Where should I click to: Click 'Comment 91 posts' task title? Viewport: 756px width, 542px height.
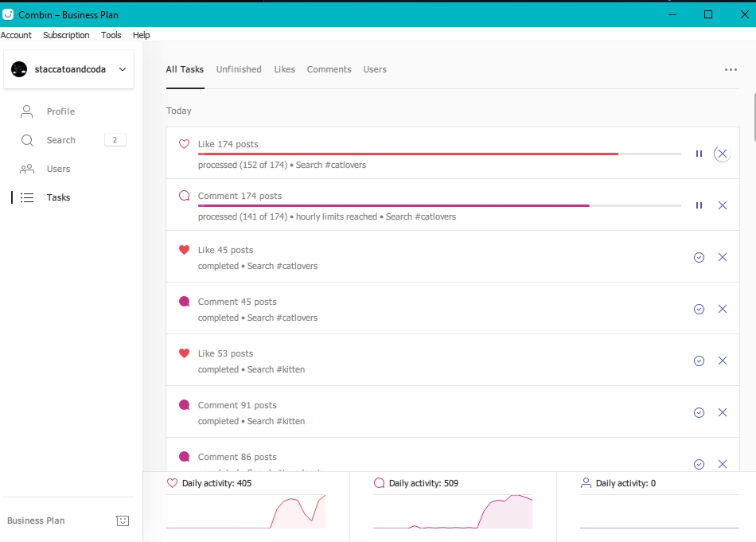pyautogui.click(x=237, y=405)
